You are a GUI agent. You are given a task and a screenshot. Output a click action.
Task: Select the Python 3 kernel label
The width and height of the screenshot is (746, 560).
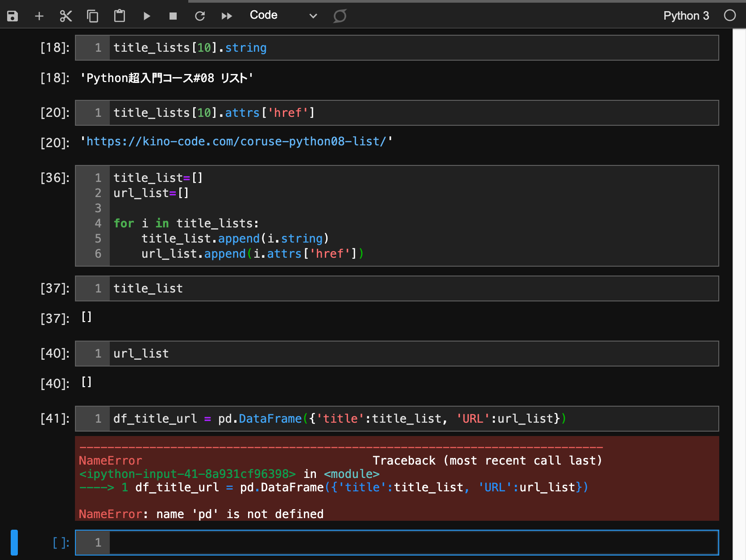coord(686,15)
